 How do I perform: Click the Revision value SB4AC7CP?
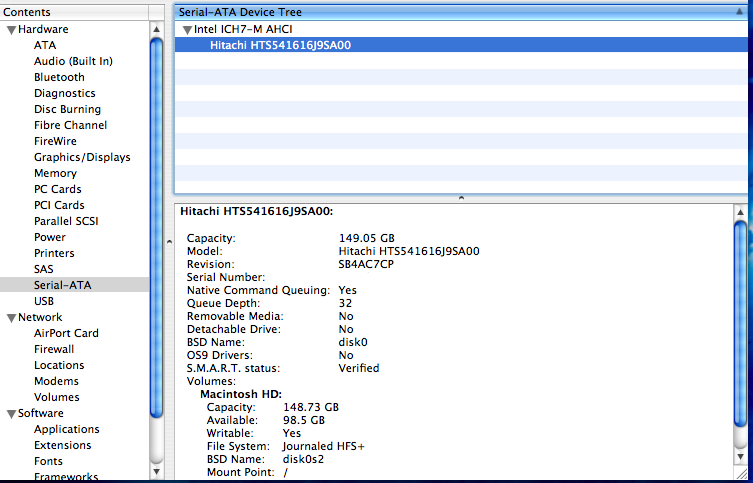coord(366,264)
